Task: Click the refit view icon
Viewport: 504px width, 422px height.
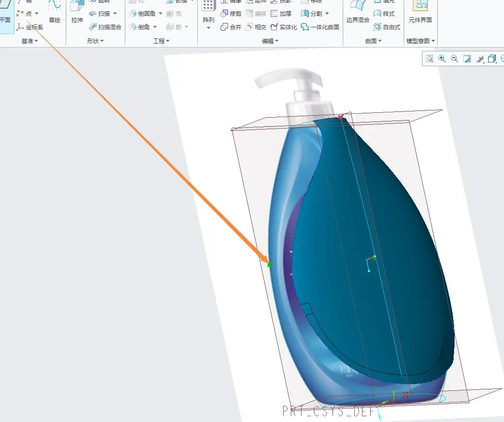Action: click(x=430, y=59)
